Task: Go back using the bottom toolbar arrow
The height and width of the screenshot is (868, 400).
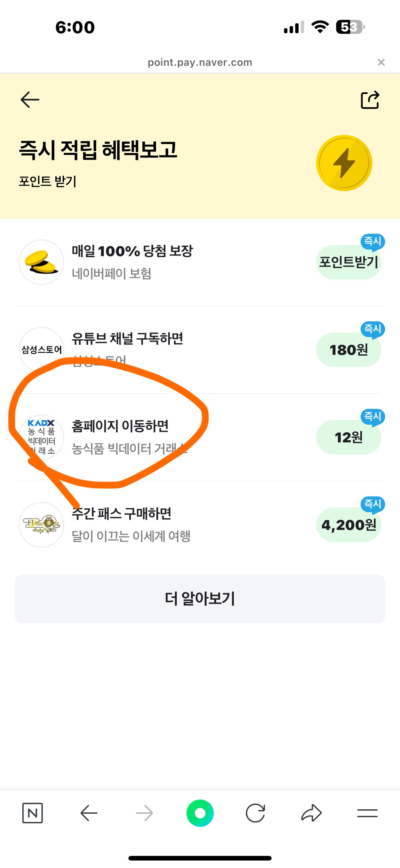Action: (x=89, y=813)
